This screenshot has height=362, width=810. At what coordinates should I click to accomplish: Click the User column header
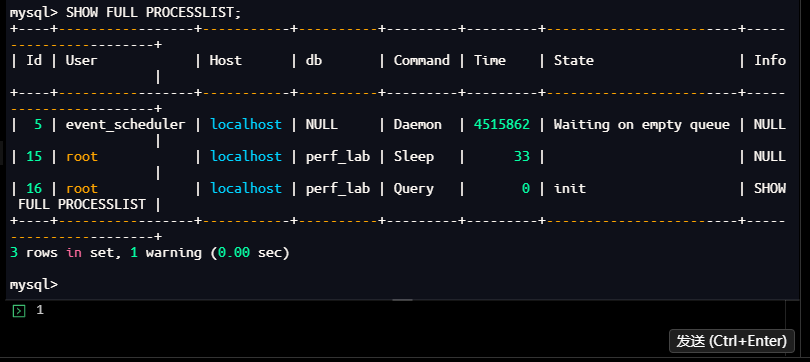81,60
